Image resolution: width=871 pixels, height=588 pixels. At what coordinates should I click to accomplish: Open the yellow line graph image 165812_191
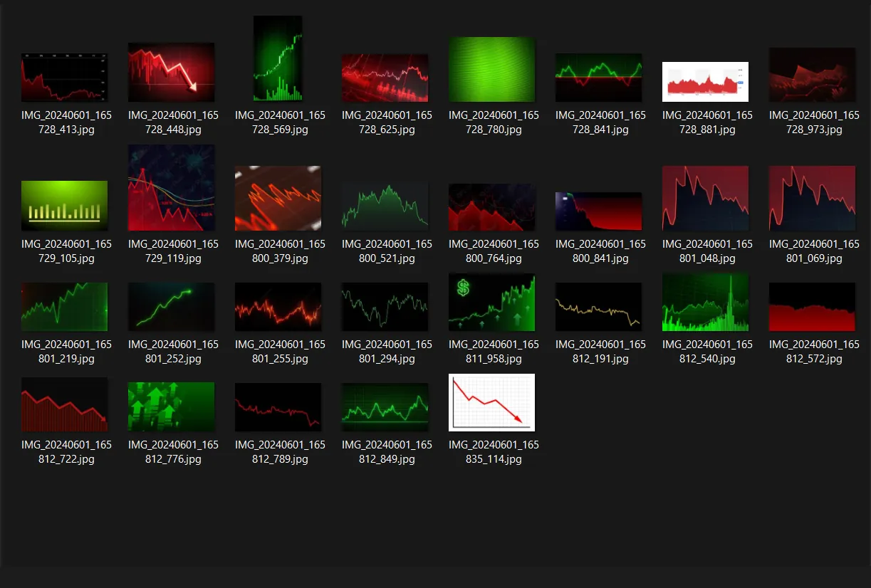[598, 306]
